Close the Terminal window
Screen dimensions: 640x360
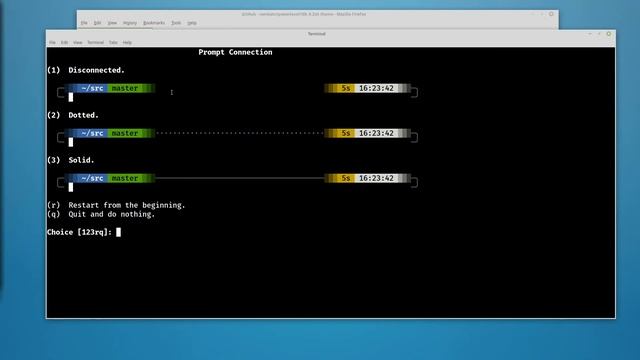(609, 34)
